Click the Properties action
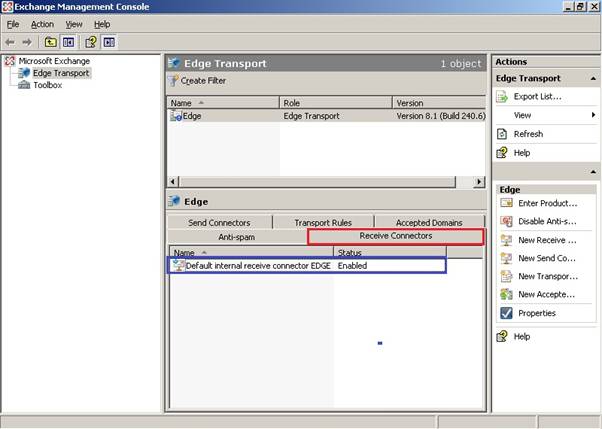Screen dimensions: 602x429 point(537,313)
